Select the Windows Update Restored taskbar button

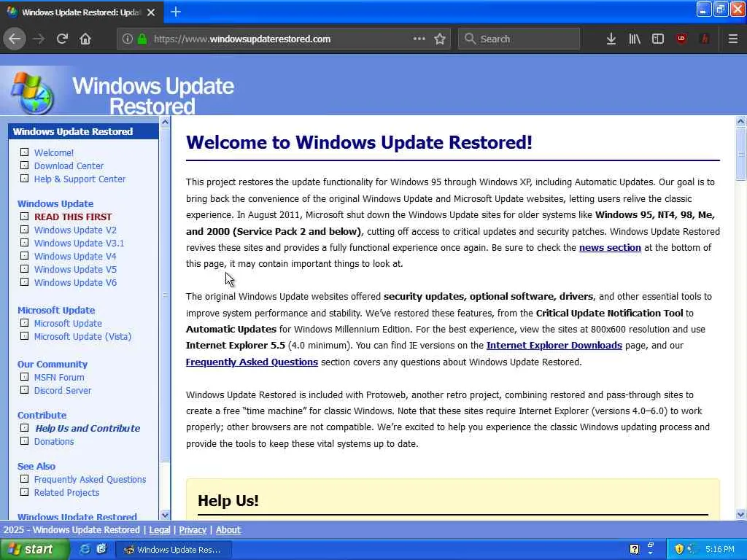click(x=174, y=550)
